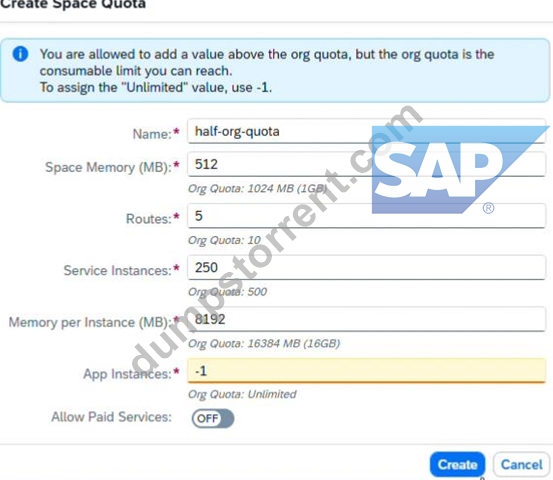553x480 pixels.
Task: Click the Org Quota 1024 MB hint text
Action: click(257, 189)
